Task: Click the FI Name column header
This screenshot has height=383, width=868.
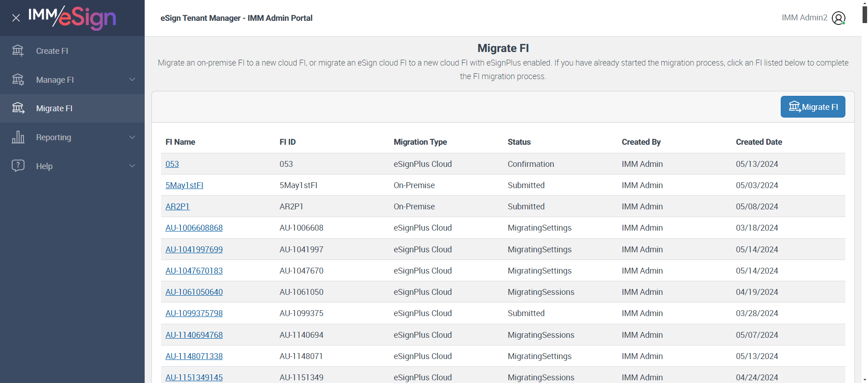Action: click(180, 142)
